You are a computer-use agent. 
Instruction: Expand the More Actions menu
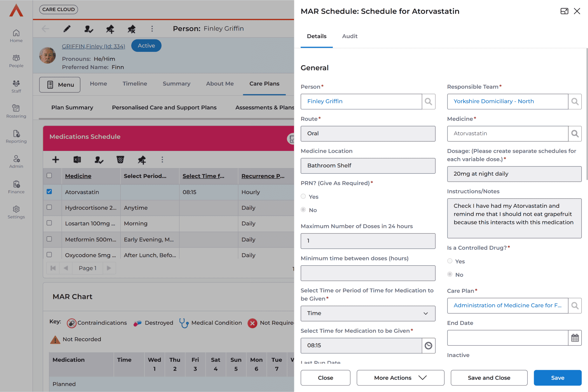point(400,378)
